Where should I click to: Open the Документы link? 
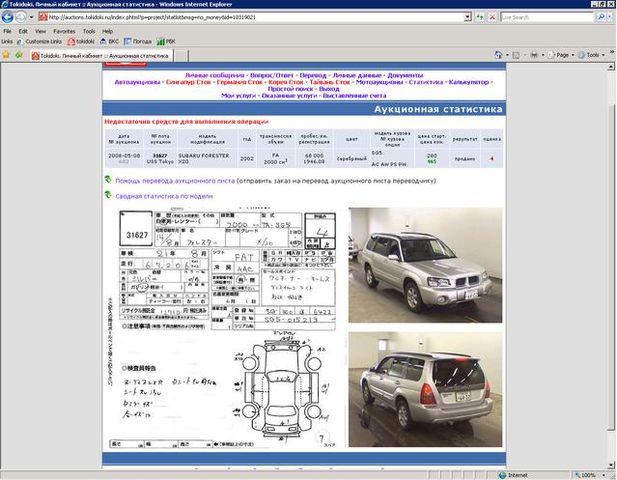pyautogui.click(x=405, y=75)
